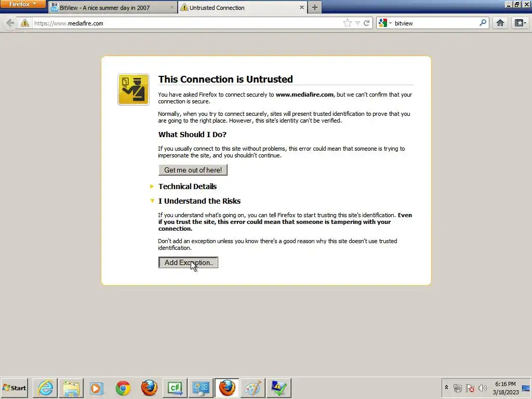Open Action Center flag tray icon
This screenshot has width=532, height=399.
(470, 388)
